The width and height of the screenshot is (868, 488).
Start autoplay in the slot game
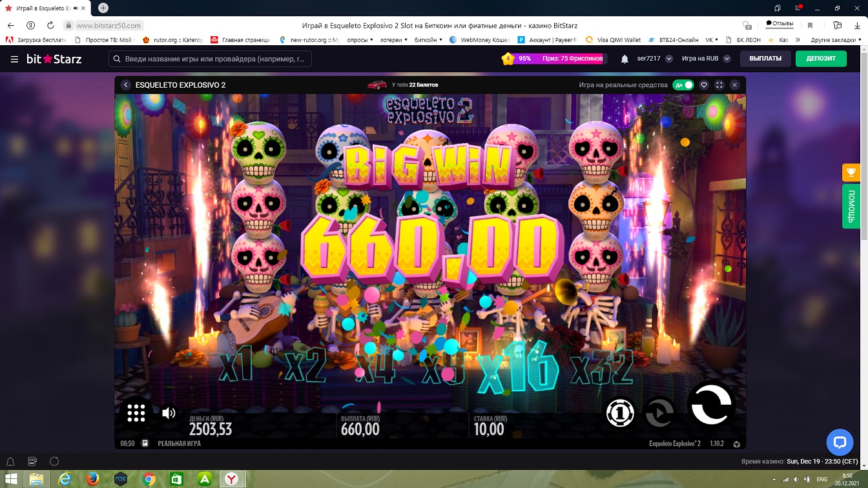[x=659, y=412]
